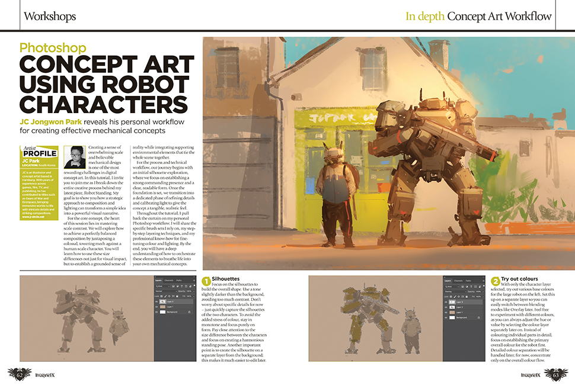Viewport: 575px width, 392px height.
Task: Click Fill value field in Try out colours panel
Action: pos(478,297)
